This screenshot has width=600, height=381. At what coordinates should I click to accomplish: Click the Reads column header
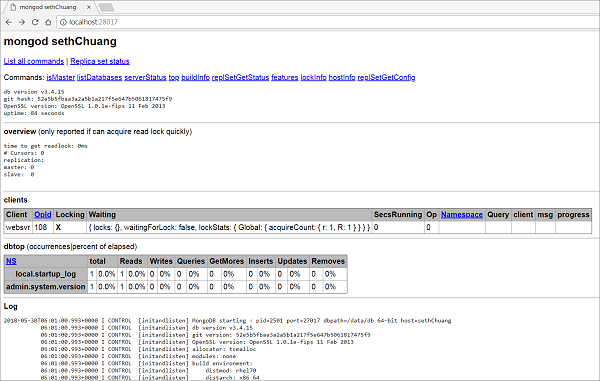tap(132, 261)
